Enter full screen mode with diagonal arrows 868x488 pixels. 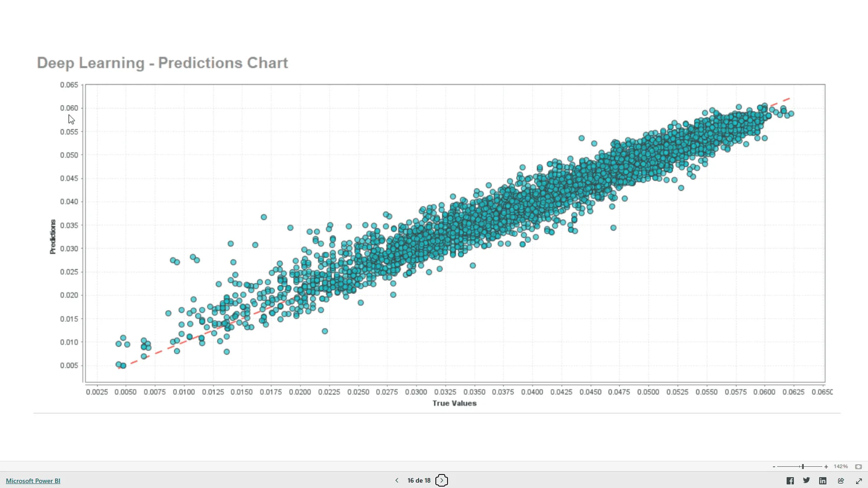click(859, 481)
